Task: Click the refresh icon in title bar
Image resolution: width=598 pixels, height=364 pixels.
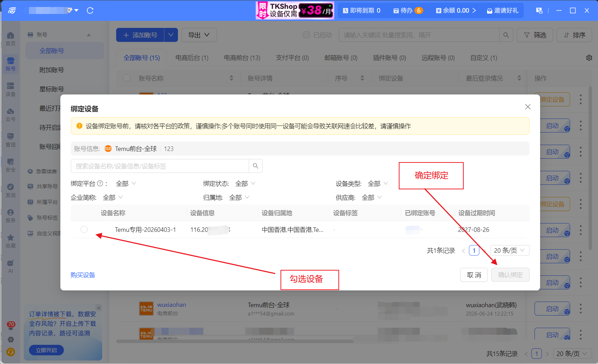Action: click(90, 10)
